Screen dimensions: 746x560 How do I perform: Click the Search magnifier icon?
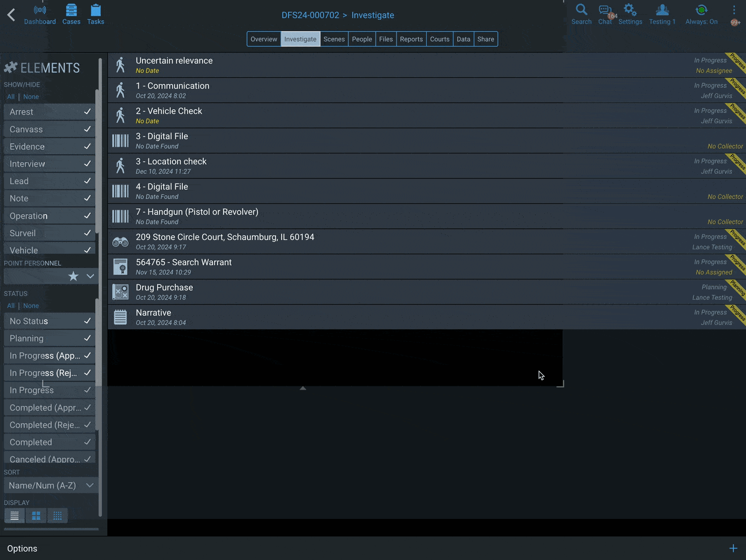(581, 9)
